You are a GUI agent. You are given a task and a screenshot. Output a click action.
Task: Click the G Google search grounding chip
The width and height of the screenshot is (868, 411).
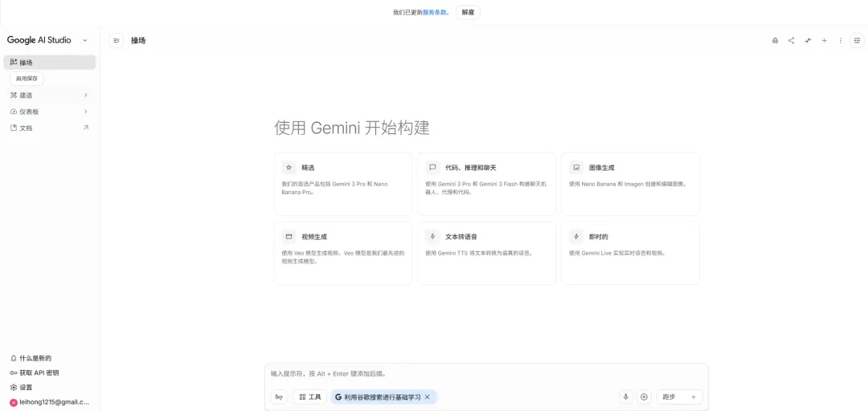click(383, 397)
